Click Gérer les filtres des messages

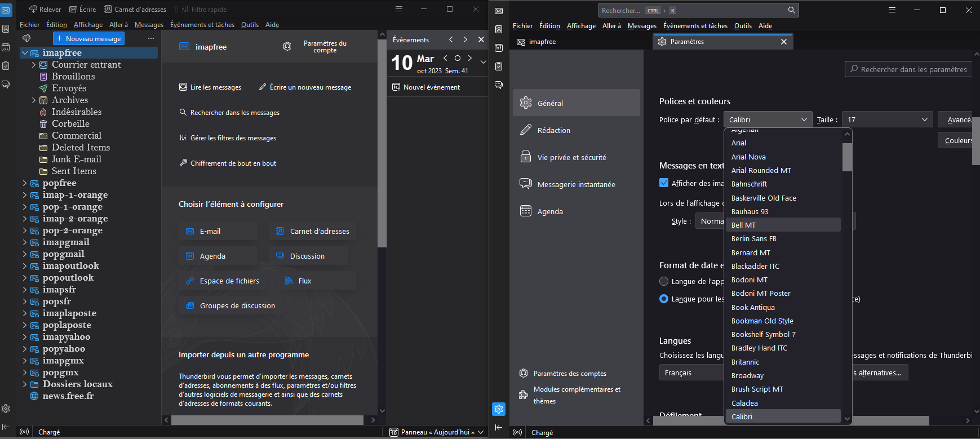[227, 138]
